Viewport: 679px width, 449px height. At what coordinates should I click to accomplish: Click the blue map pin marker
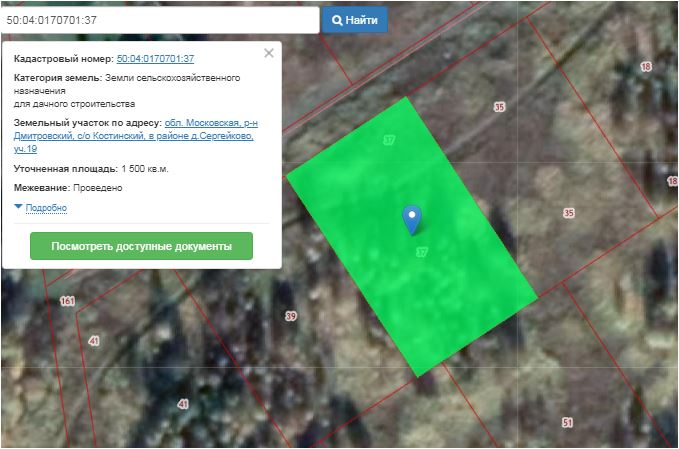click(411, 218)
